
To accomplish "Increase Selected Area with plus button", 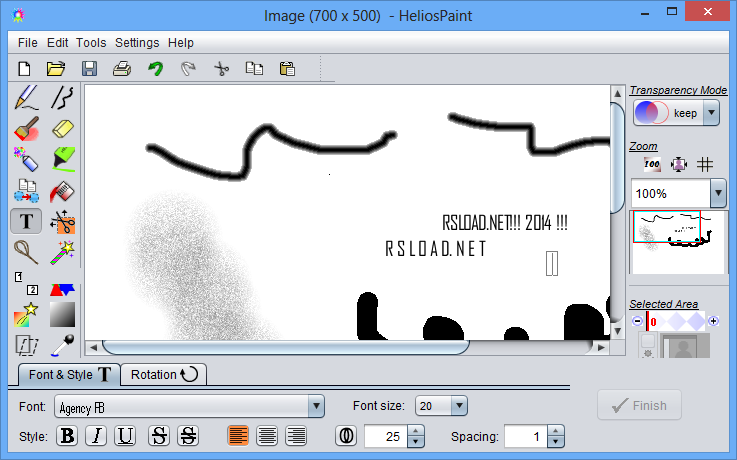I will (713, 321).
